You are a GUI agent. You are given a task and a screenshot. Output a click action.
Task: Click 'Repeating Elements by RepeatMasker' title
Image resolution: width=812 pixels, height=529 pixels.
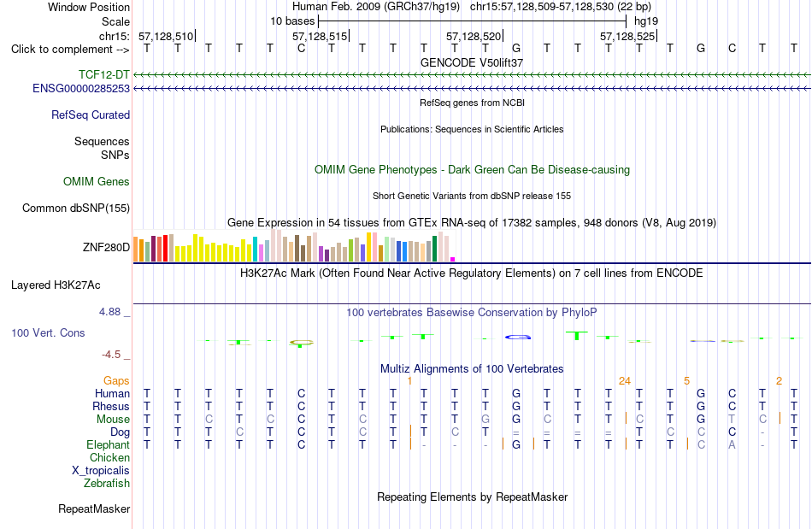click(472, 497)
